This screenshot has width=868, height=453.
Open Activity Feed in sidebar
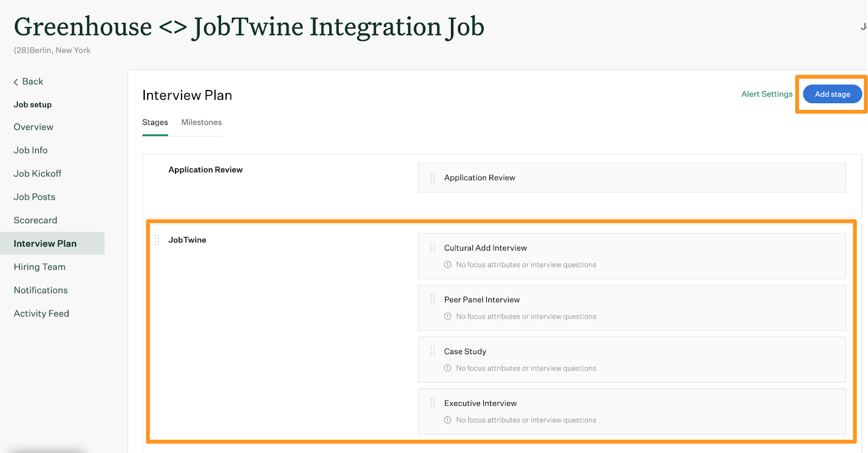click(41, 314)
